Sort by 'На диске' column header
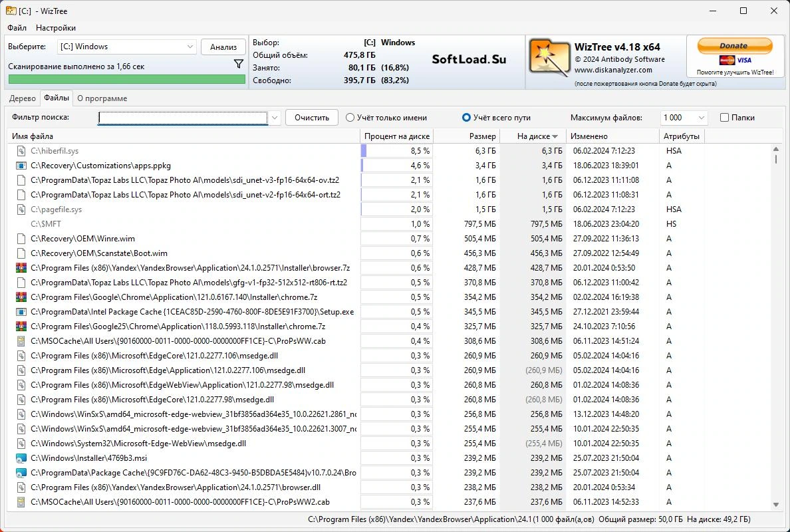 pyautogui.click(x=533, y=136)
